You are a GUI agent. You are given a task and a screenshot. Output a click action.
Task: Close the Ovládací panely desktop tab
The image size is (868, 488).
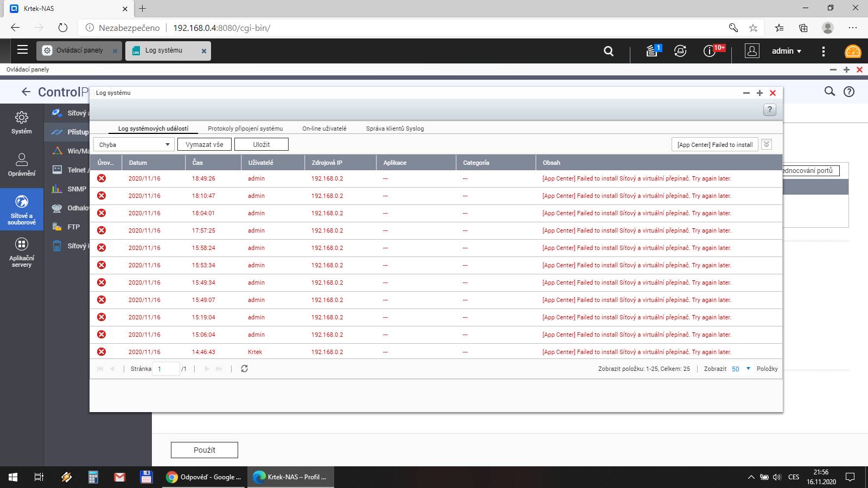(x=115, y=51)
